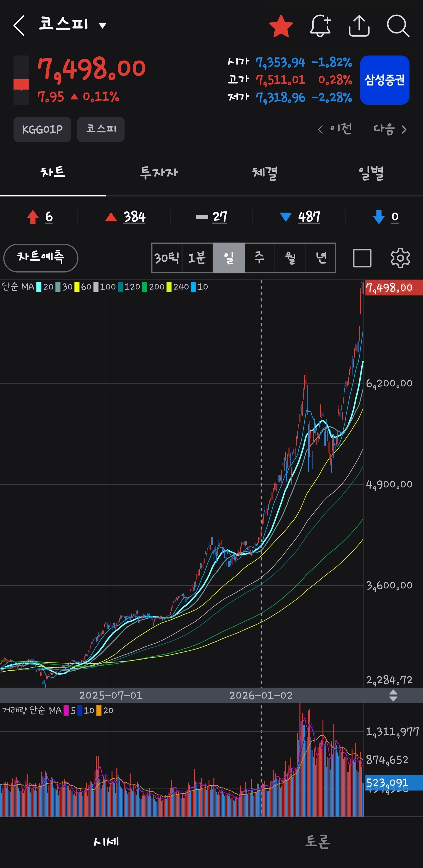The height and width of the screenshot is (868, 423).
Task: Go to 이전 previous index
Action: [335, 129]
